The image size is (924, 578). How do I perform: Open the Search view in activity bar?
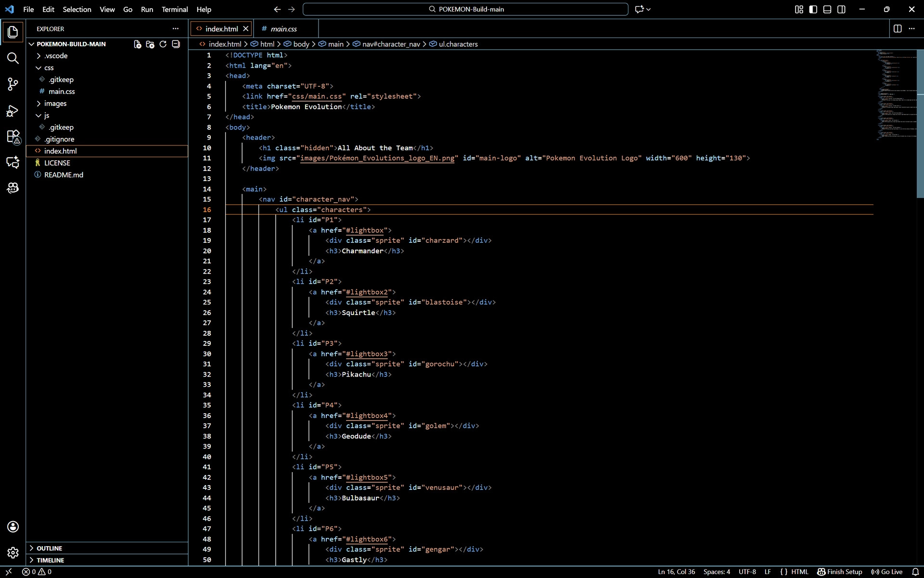pos(13,58)
